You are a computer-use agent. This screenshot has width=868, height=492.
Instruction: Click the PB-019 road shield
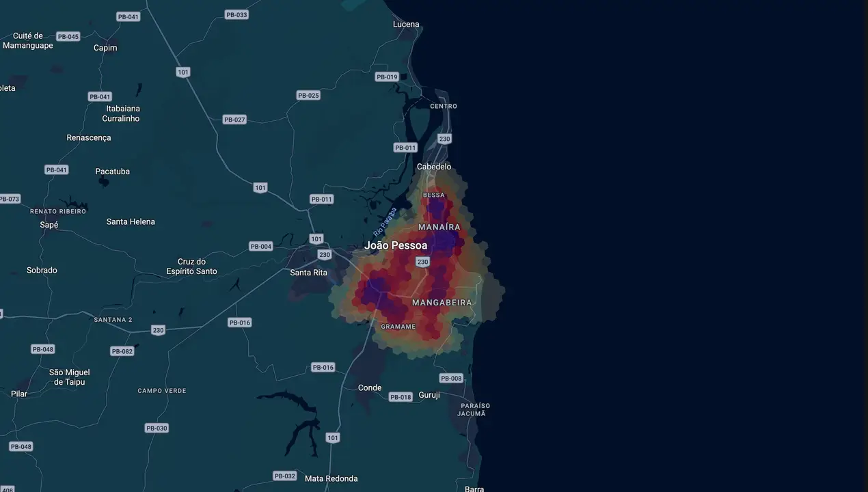(387, 77)
